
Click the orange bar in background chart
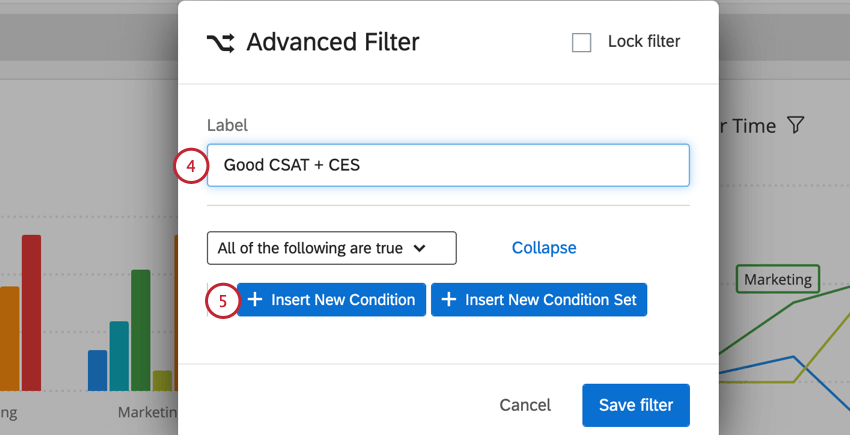coord(9,338)
